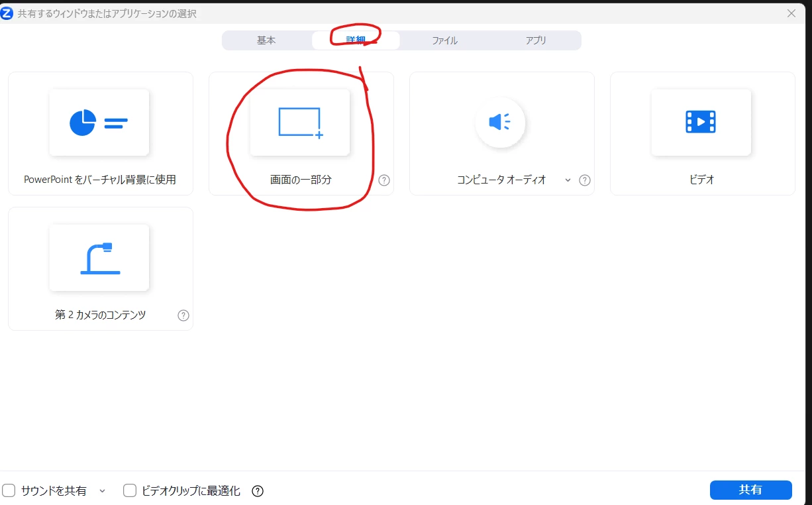
Task: Select the second camera content icon
Action: pyautogui.click(x=99, y=258)
